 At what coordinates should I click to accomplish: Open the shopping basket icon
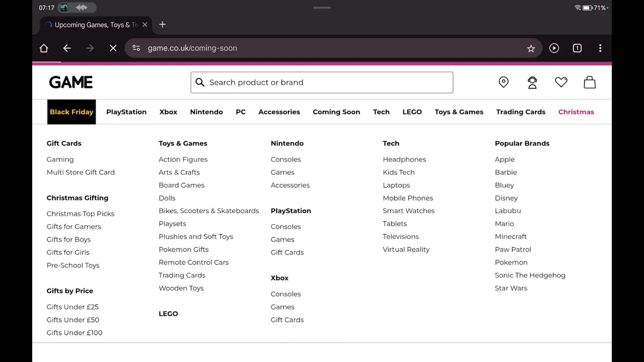tap(590, 82)
